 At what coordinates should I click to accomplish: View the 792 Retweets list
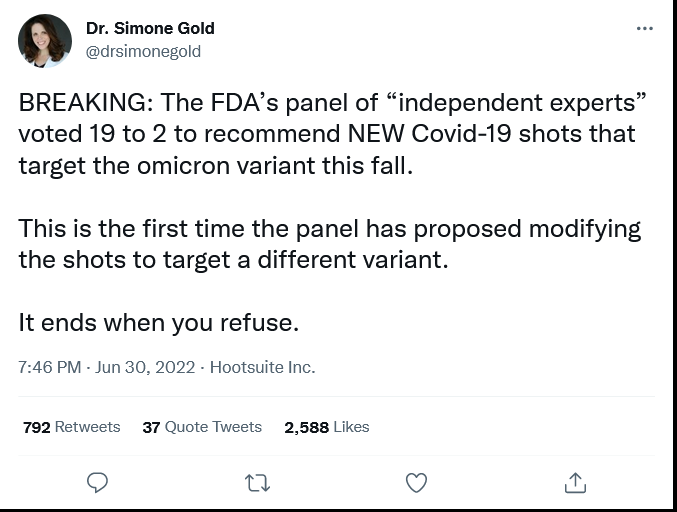72,427
